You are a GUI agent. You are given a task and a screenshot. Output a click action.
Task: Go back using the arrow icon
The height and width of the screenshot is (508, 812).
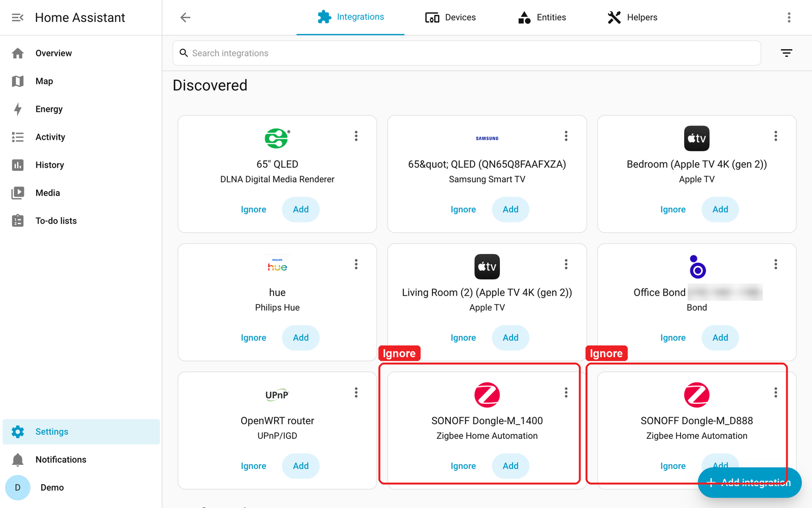[x=185, y=18]
